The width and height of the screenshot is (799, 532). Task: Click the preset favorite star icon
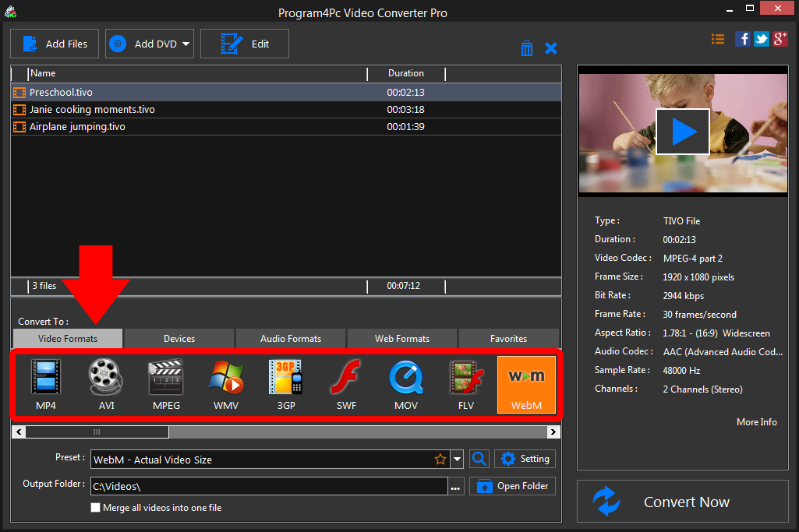[440, 460]
